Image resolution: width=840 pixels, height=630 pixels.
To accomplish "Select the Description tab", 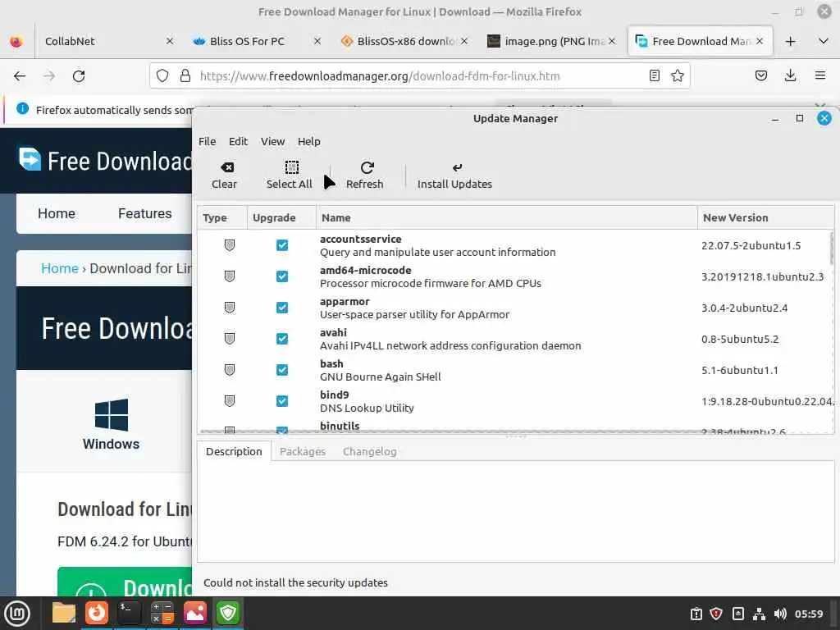I will point(234,452).
